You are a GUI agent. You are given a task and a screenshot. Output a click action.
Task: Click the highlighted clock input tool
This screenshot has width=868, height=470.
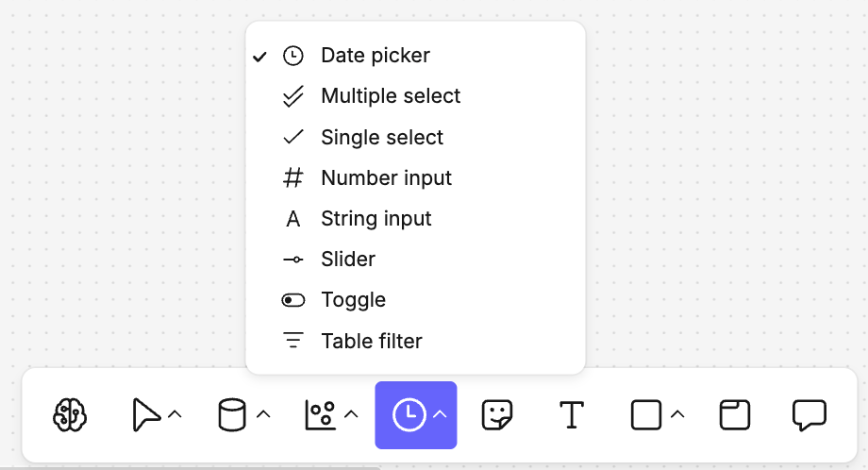coord(408,414)
